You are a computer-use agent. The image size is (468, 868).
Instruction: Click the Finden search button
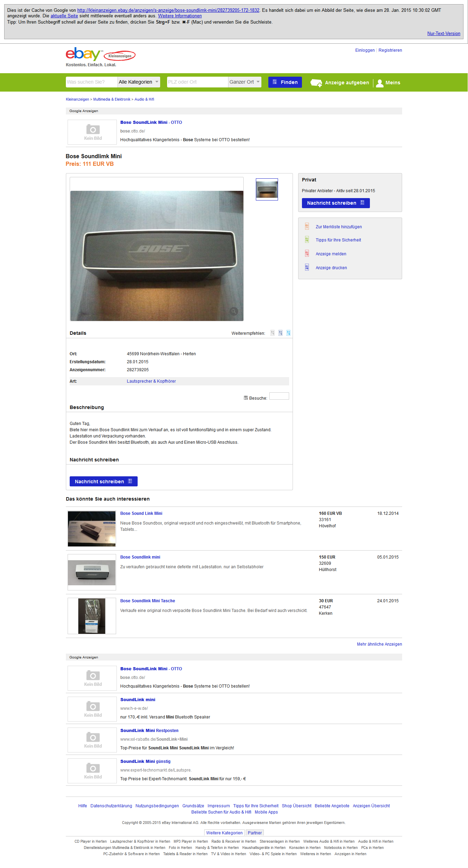[x=285, y=82]
